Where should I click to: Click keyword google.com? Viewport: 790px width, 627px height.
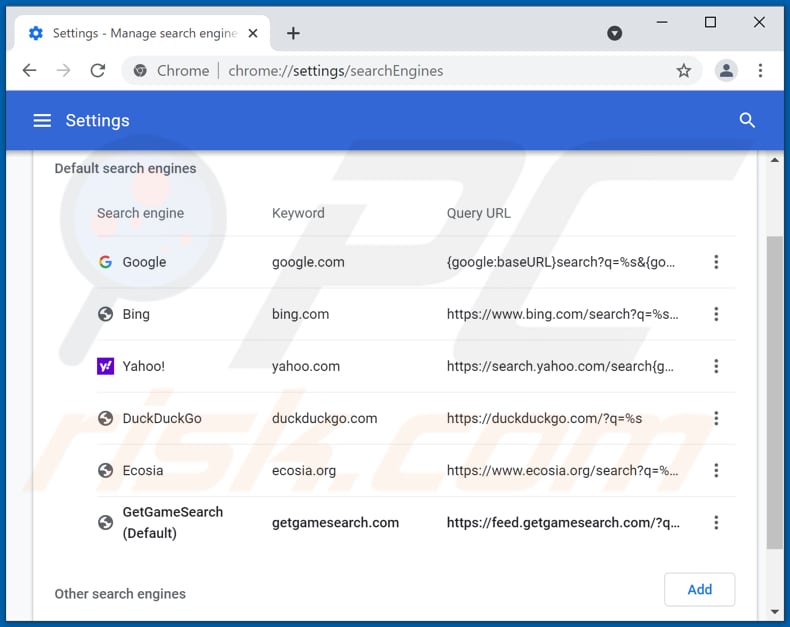pos(308,262)
